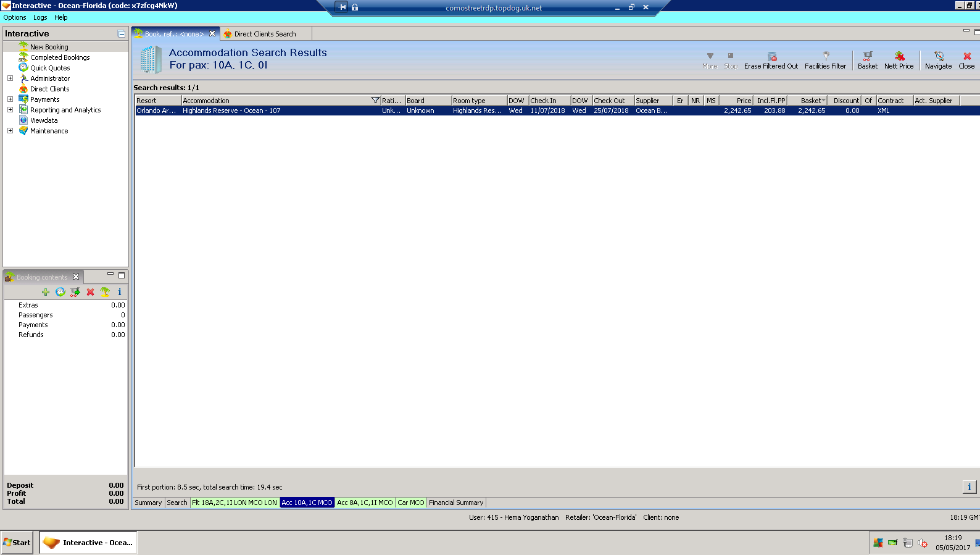Minimize the Booking contents panel

(x=110, y=275)
